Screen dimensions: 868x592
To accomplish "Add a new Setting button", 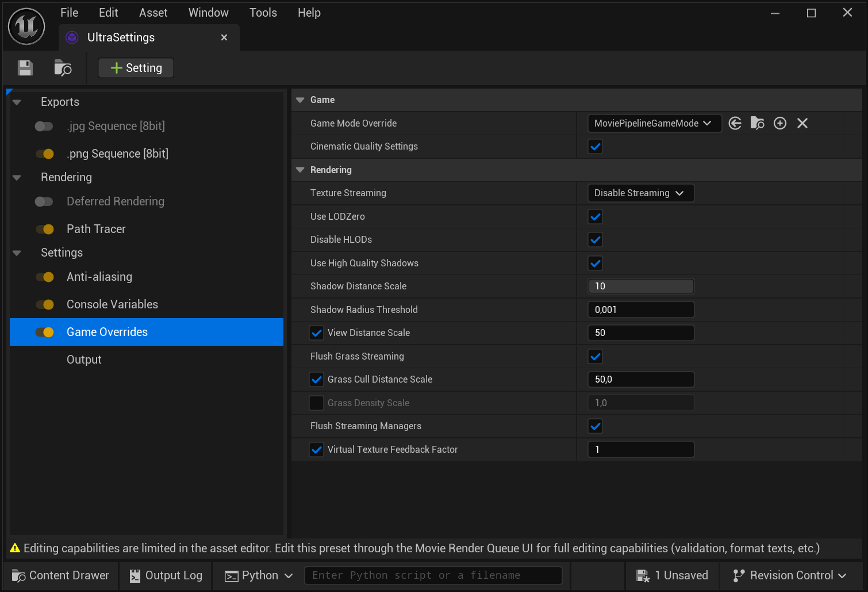I will 136,68.
